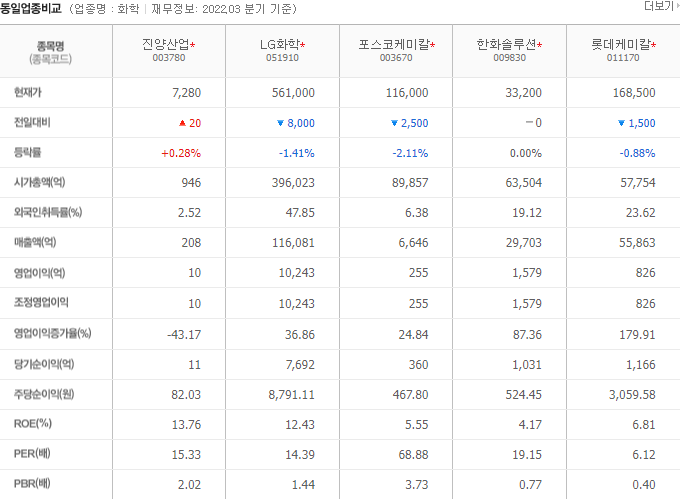The image size is (680, 500).
Task: Click 진양산업 ROE value 13.76
Action: [186, 425]
